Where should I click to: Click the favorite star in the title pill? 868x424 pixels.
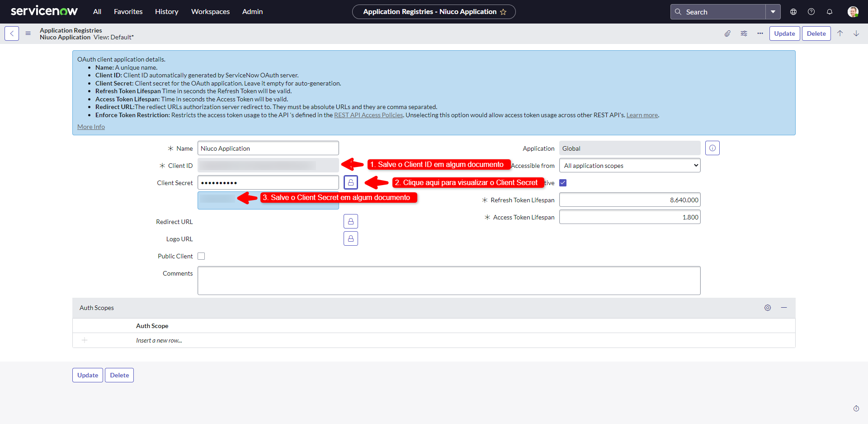[x=503, y=12]
